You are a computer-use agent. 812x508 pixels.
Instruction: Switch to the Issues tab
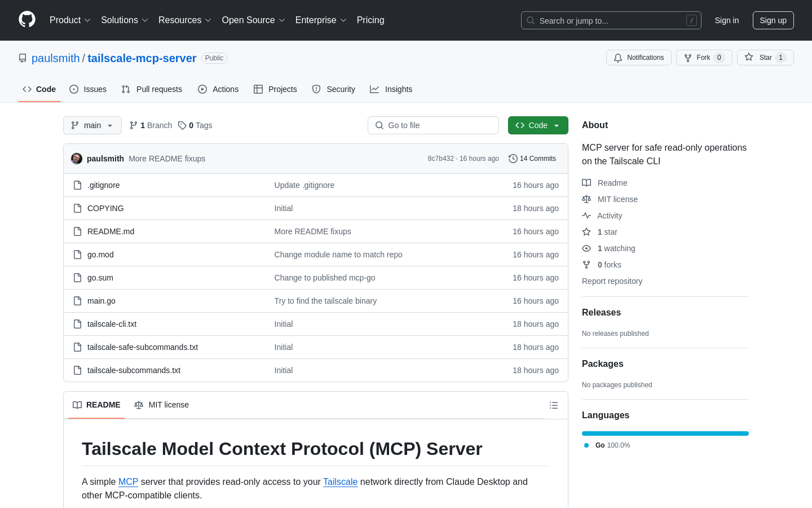pyautogui.click(x=88, y=89)
